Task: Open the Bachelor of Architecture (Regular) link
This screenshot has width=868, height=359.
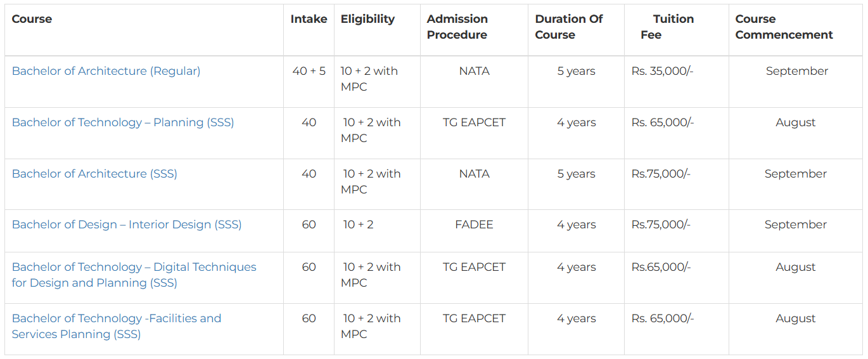Action: pyautogui.click(x=106, y=71)
